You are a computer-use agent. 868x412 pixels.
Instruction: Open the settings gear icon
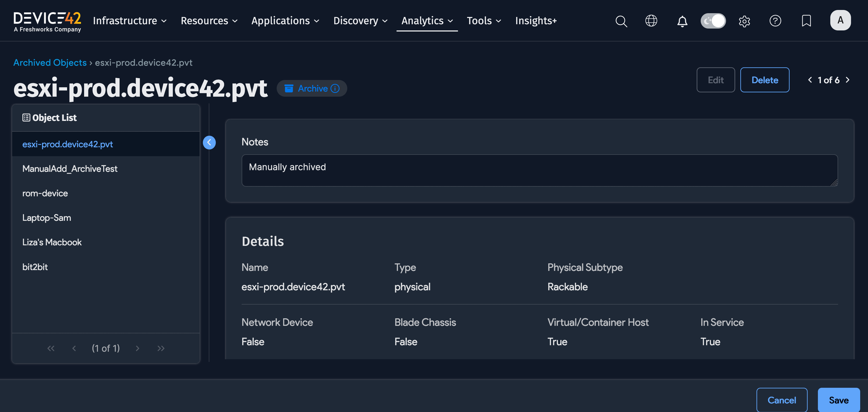[744, 21]
